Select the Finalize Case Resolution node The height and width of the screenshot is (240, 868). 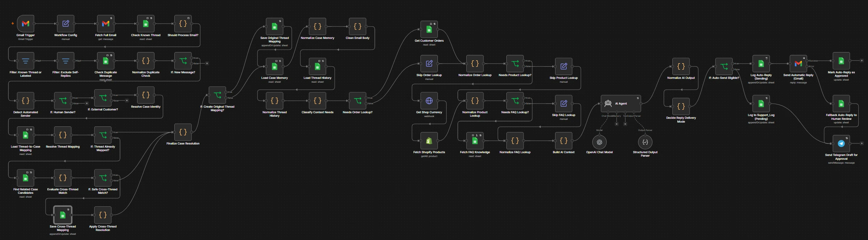183,132
